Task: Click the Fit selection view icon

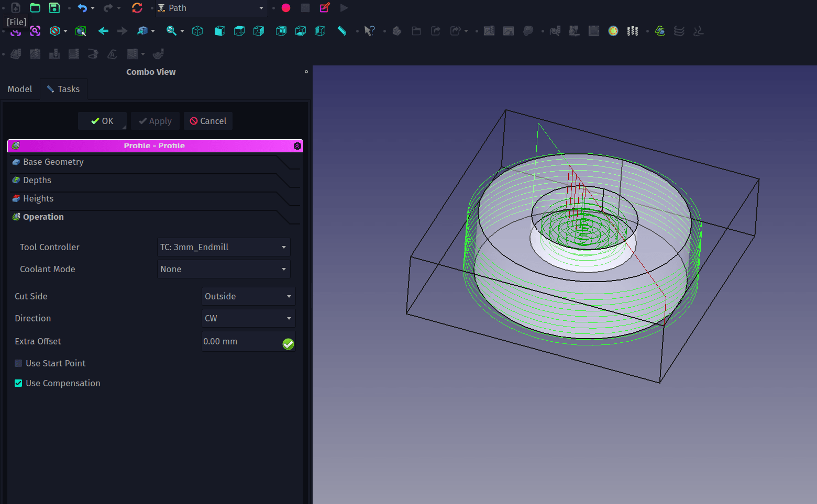Action: click(35, 31)
